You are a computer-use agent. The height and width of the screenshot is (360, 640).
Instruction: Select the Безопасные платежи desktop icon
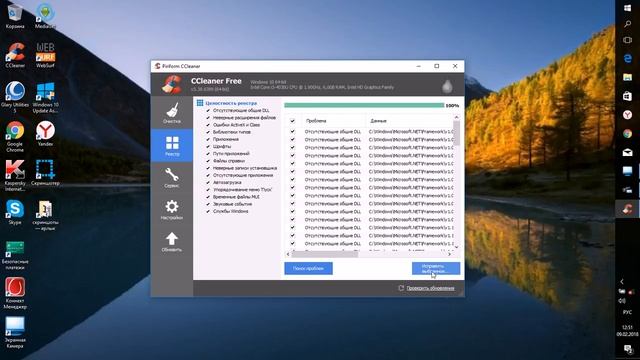[15, 255]
